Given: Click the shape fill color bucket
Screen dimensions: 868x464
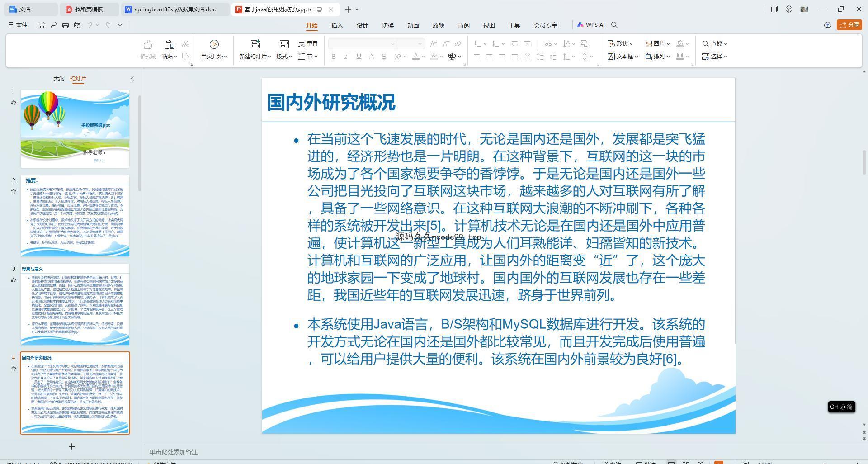Looking at the screenshot, I should (x=679, y=44).
